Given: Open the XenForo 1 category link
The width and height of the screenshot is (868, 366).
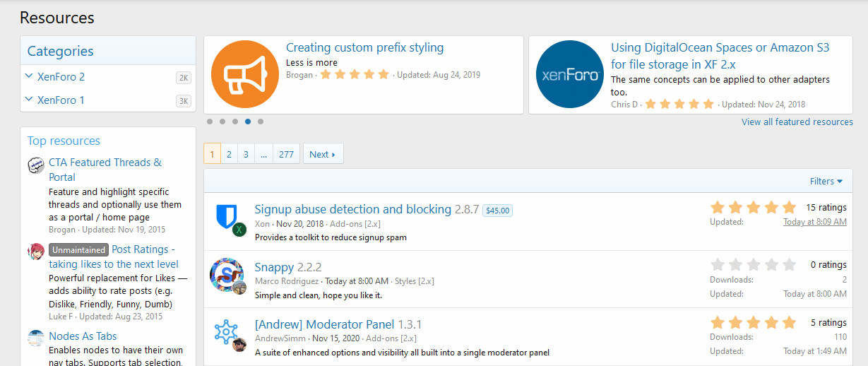Looking at the screenshot, I should (x=61, y=100).
